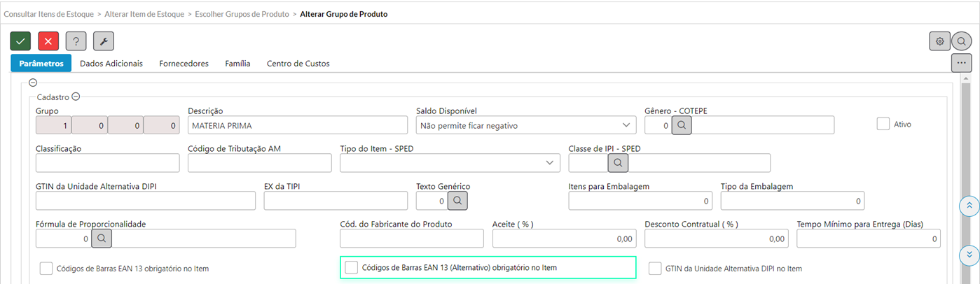Toggle the Ativo checkbox
Screen dimensions: 980x284
coord(883,124)
